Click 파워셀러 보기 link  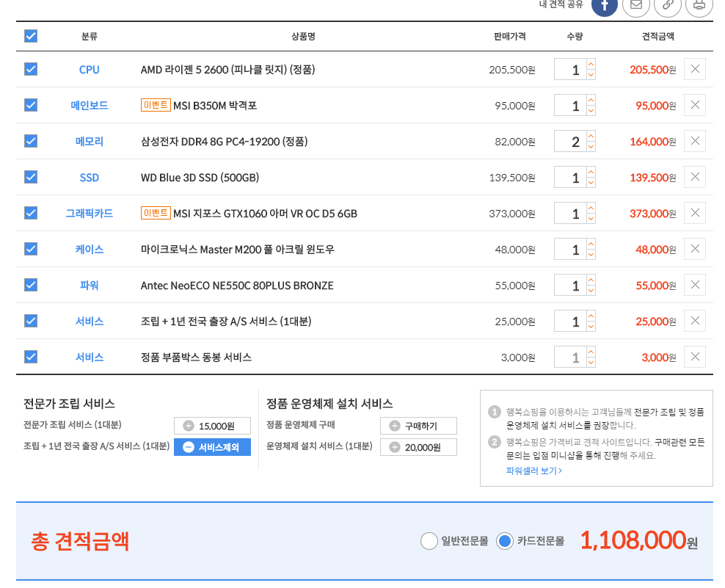533,471
